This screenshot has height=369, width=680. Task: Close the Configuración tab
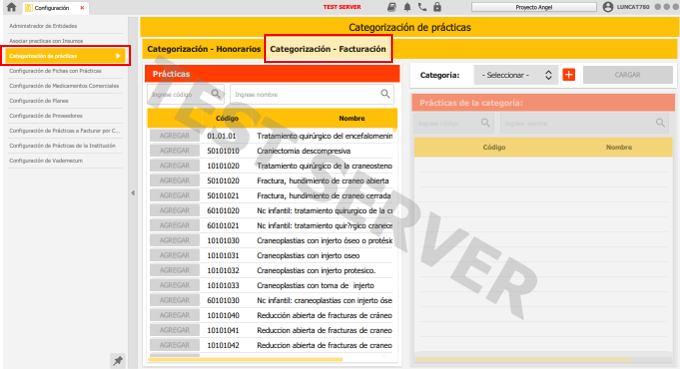point(82,8)
